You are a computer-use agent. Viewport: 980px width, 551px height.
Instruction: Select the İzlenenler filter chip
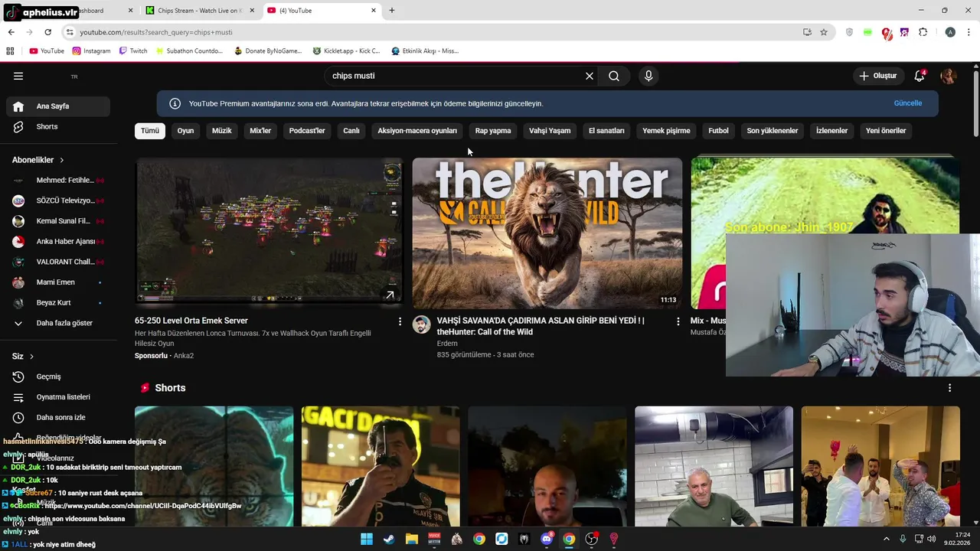point(831,131)
